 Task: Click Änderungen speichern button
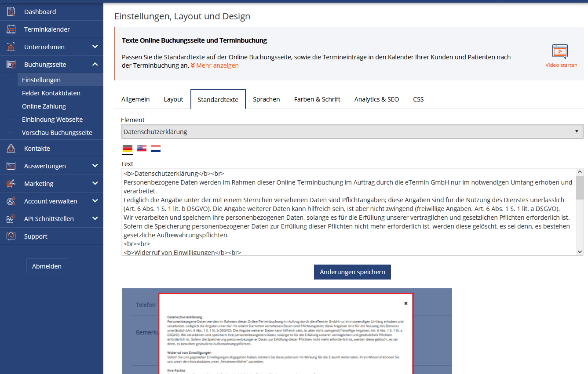click(352, 272)
